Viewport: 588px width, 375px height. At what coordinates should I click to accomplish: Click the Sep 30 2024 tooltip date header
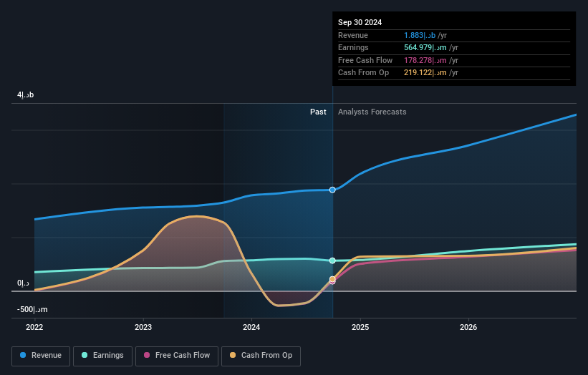pos(360,22)
